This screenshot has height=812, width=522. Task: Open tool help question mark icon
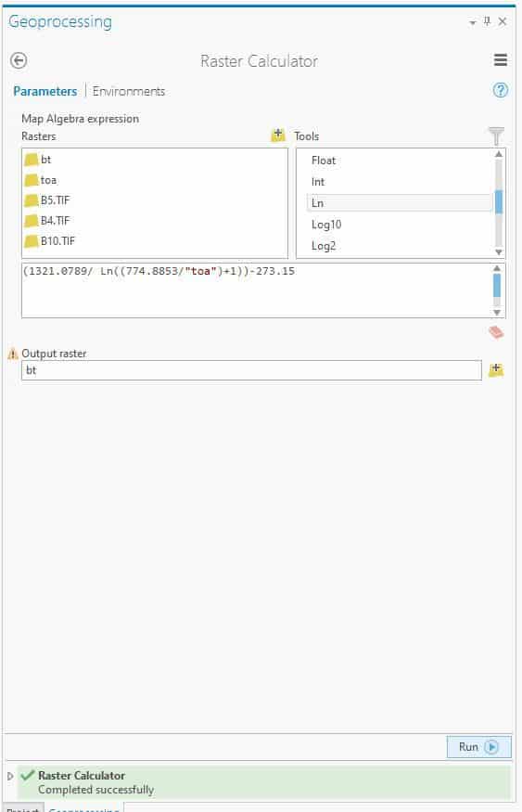(x=501, y=91)
